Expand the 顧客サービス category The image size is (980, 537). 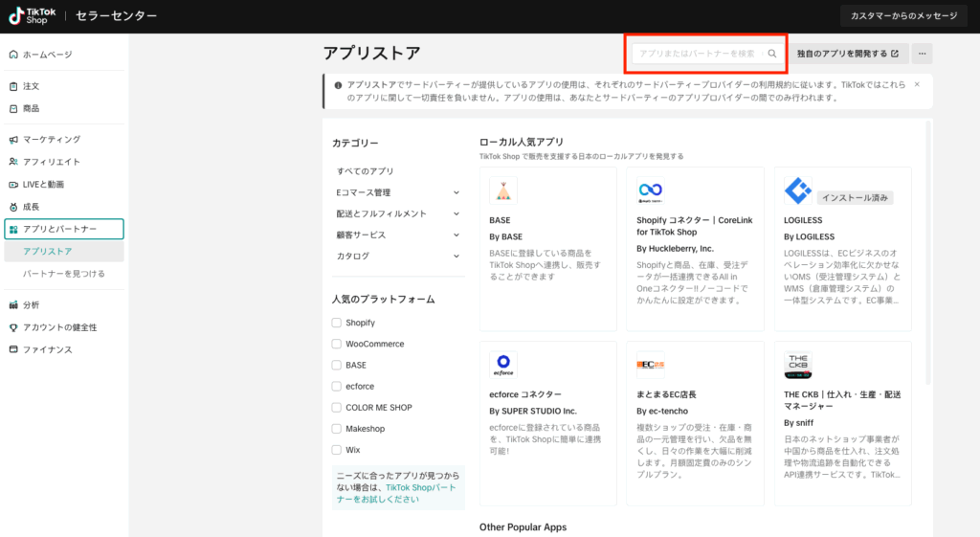(398, 235)
